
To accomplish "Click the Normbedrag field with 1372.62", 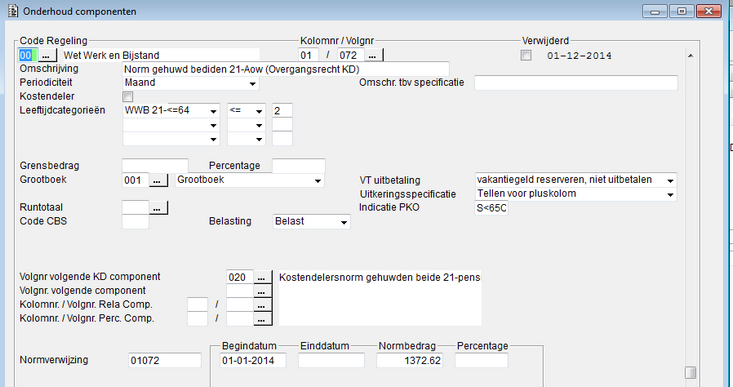I will [410, 360].
